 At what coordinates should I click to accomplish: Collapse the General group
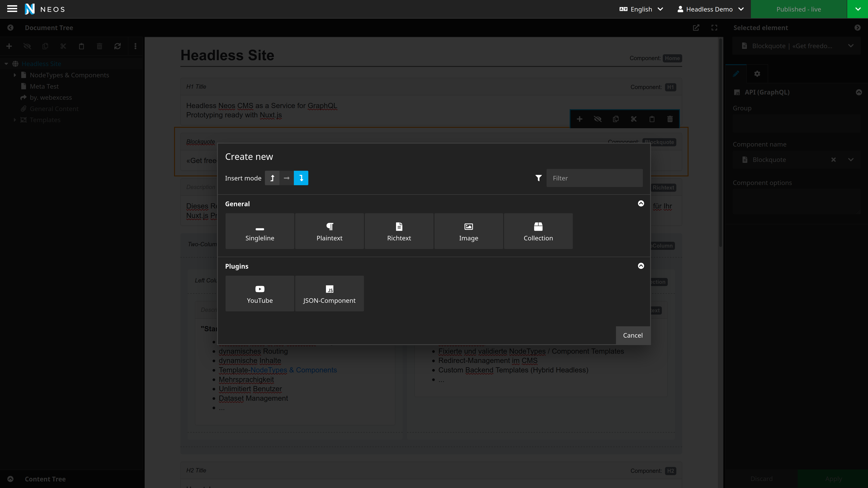641,204
